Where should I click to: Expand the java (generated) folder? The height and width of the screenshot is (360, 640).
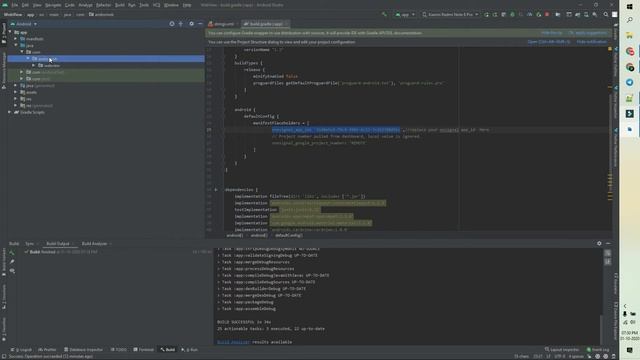coord(16,86)
